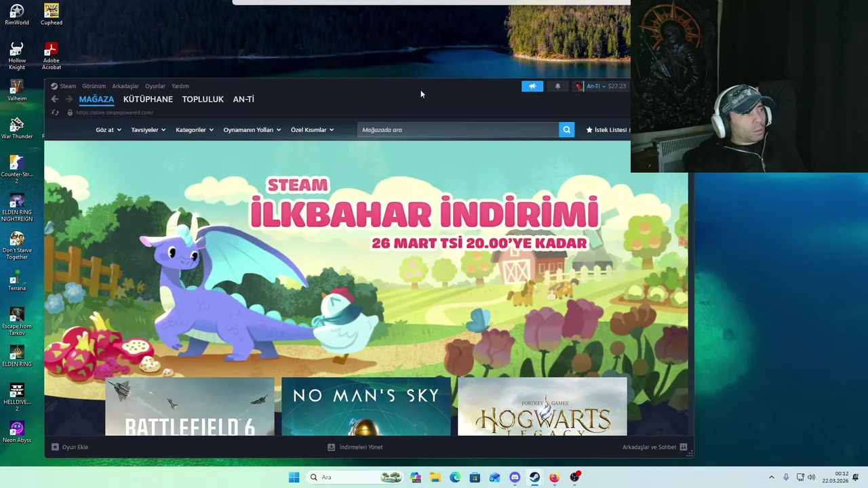The image size is (868, 488).
Task: Click the Mağazada ara search field
Action: (458, 129)
